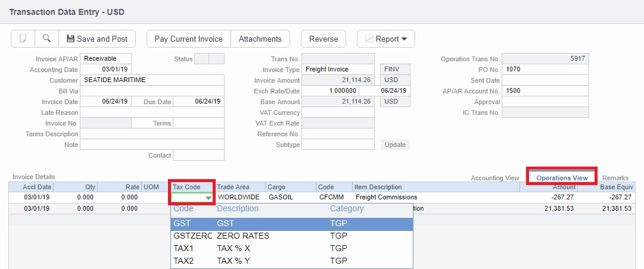Click the search magnifier icon button
644x269 pixels.
[46, 39]
